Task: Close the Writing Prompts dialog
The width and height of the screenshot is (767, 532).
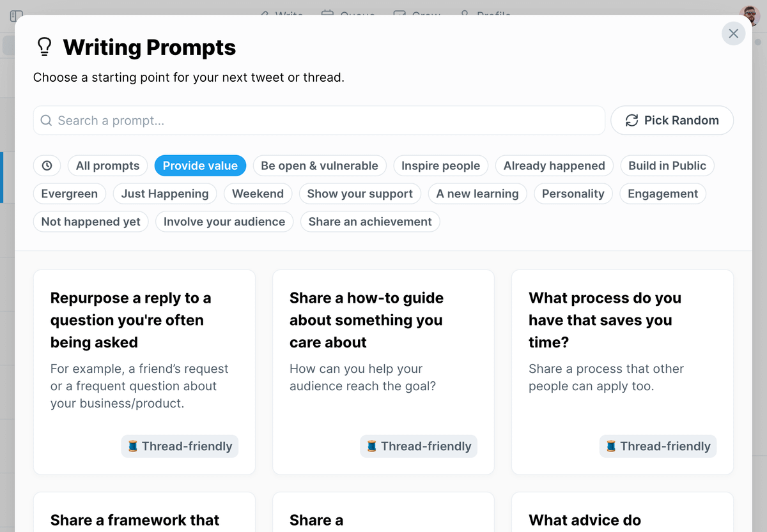Action: coord(733,34)
